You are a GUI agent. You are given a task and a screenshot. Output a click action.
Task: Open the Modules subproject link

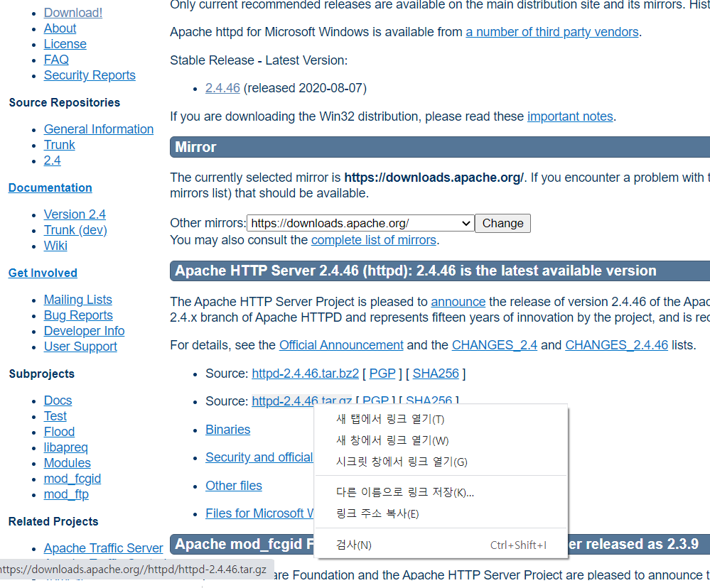(x=67, y=463)
